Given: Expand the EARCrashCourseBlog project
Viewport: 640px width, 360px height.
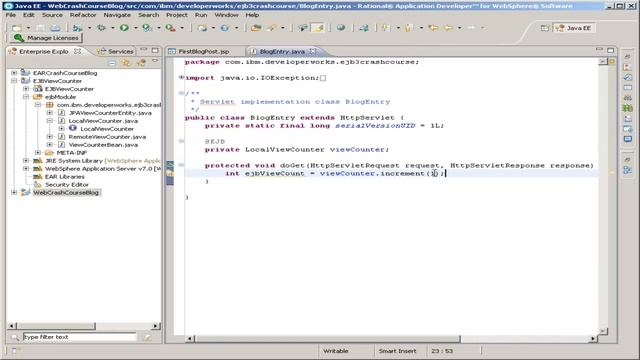Looking at the screenshot, I should [x=14, y=73].
